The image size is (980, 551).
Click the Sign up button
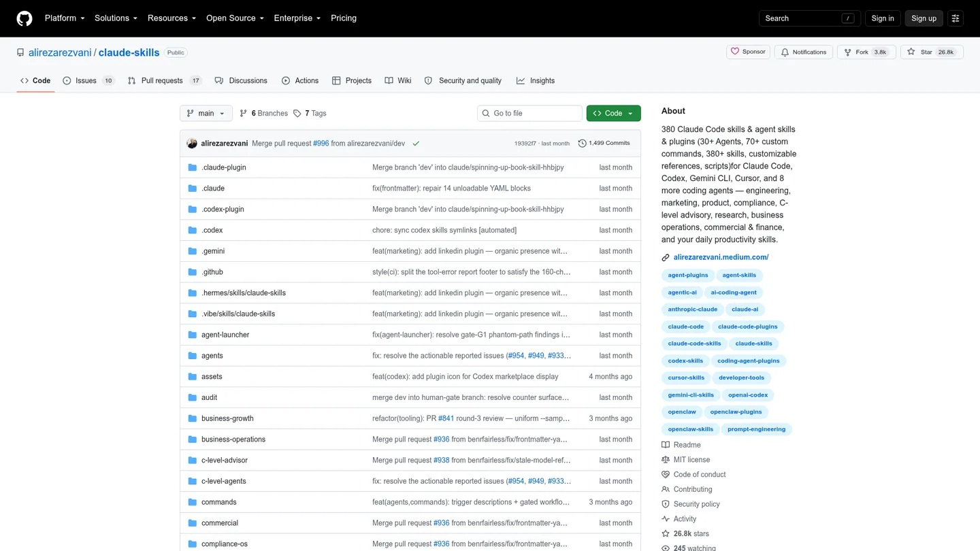924,18
